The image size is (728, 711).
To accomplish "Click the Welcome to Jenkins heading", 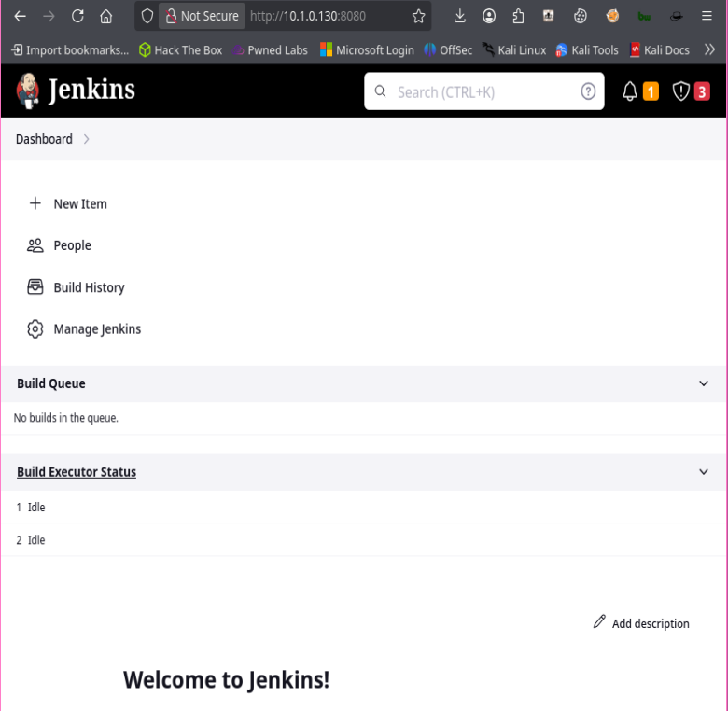I will coord(226,680).
